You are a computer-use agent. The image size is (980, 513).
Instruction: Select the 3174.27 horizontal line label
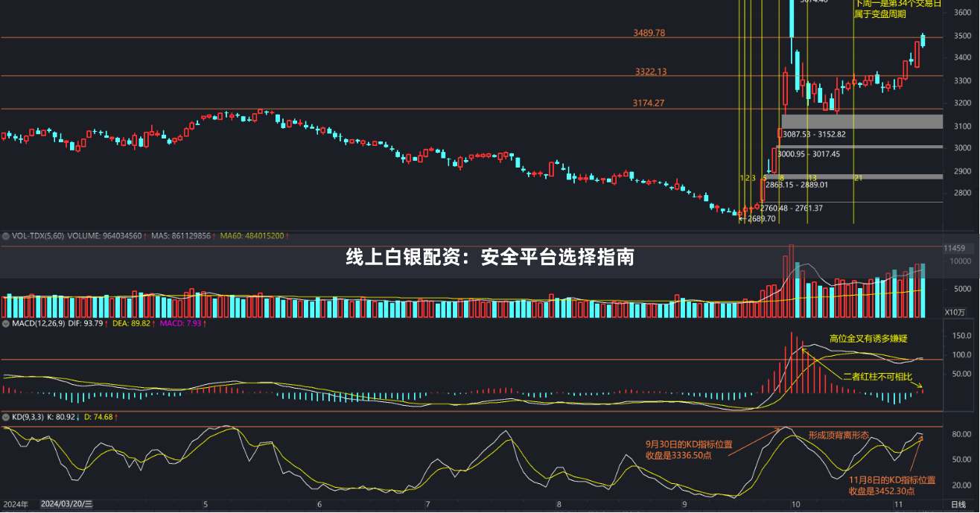[x=649, y=103]
